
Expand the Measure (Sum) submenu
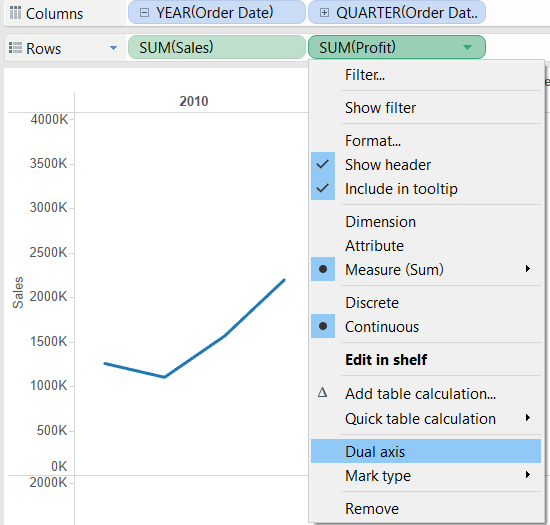tap(426, 269)
